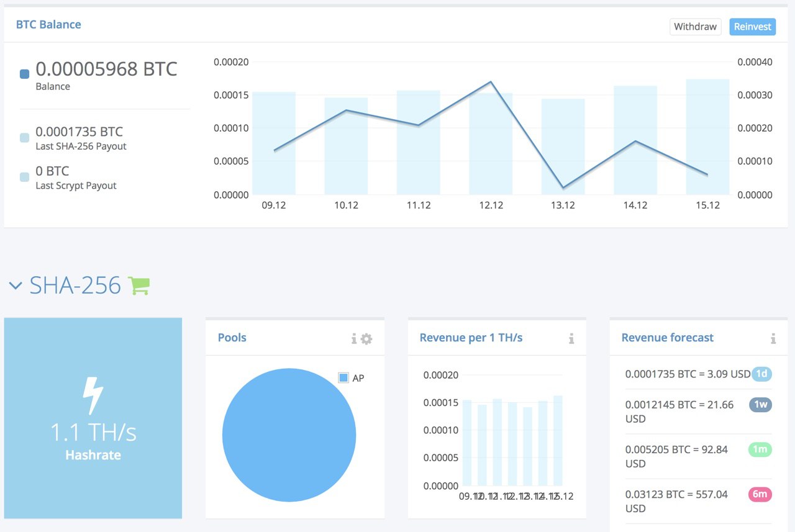The width and height of the screenshot is (795, 532).
Task: Click the 12.12 peak on balance chart
Action: 491,81
